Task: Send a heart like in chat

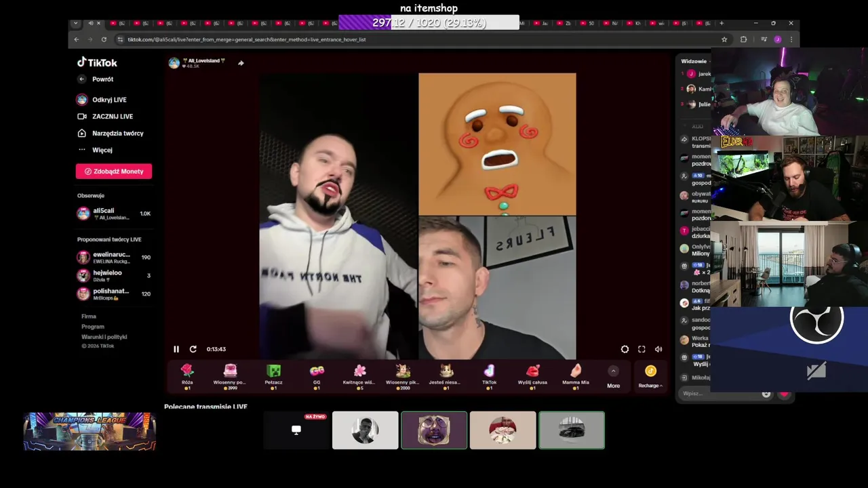Action: (785, 394)
